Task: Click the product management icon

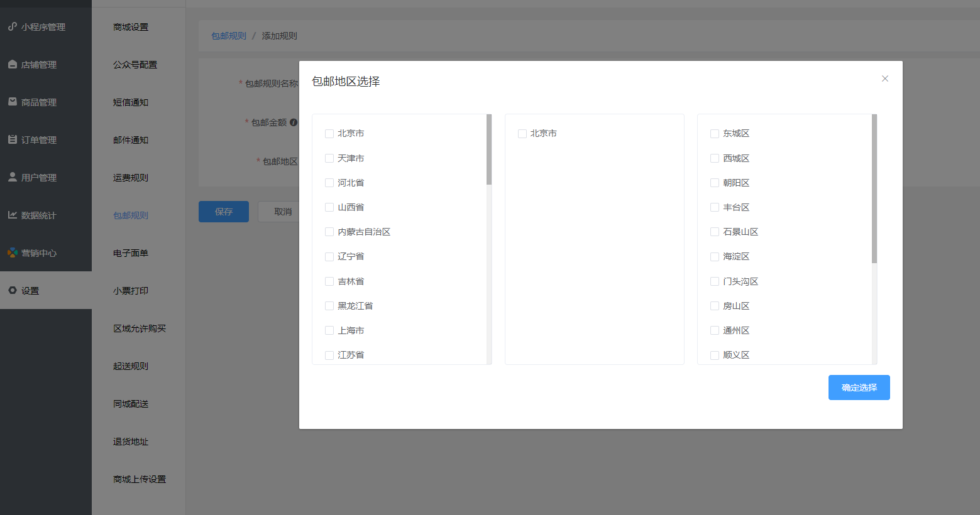Action: [x=12, y=102]
